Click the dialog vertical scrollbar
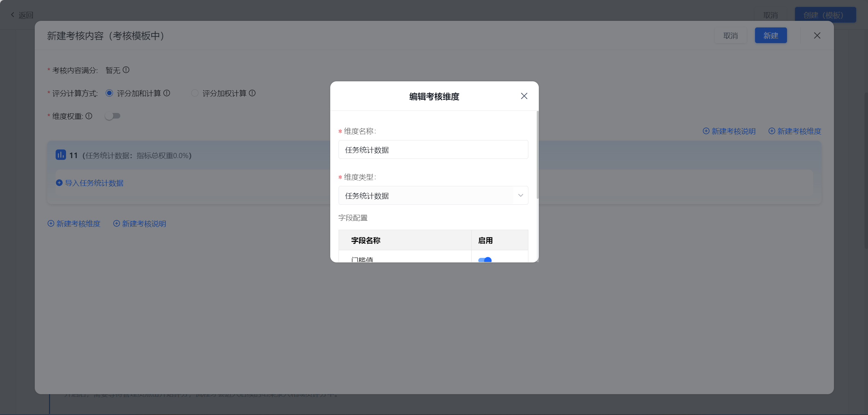 (x=537, y=155)
